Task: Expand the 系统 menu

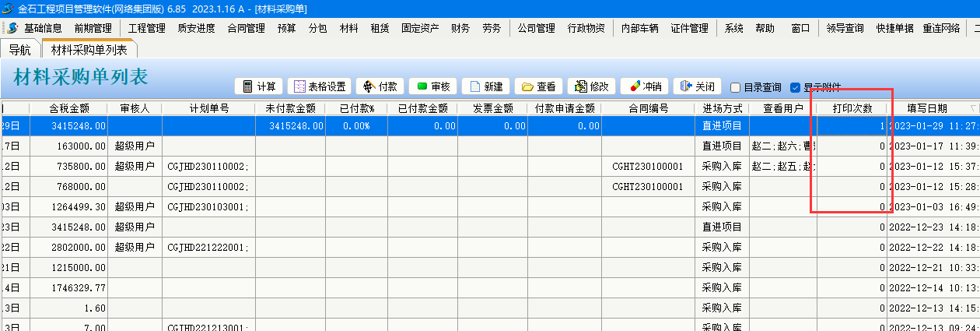Action: (x=733, y=28)
